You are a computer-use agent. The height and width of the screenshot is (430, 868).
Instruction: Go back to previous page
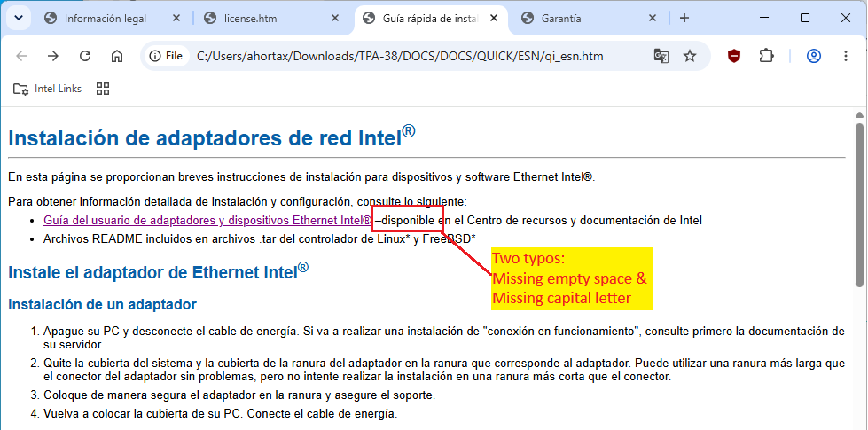click(21, 56)
